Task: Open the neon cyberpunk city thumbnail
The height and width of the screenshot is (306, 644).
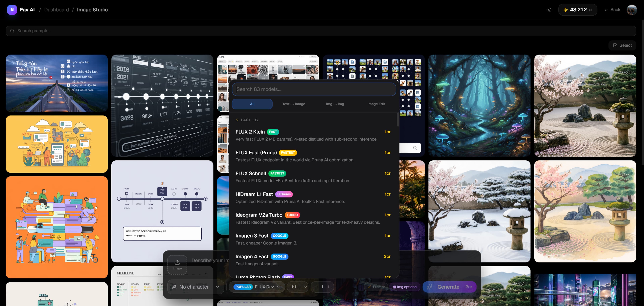Action: click(x=585, y=290)
